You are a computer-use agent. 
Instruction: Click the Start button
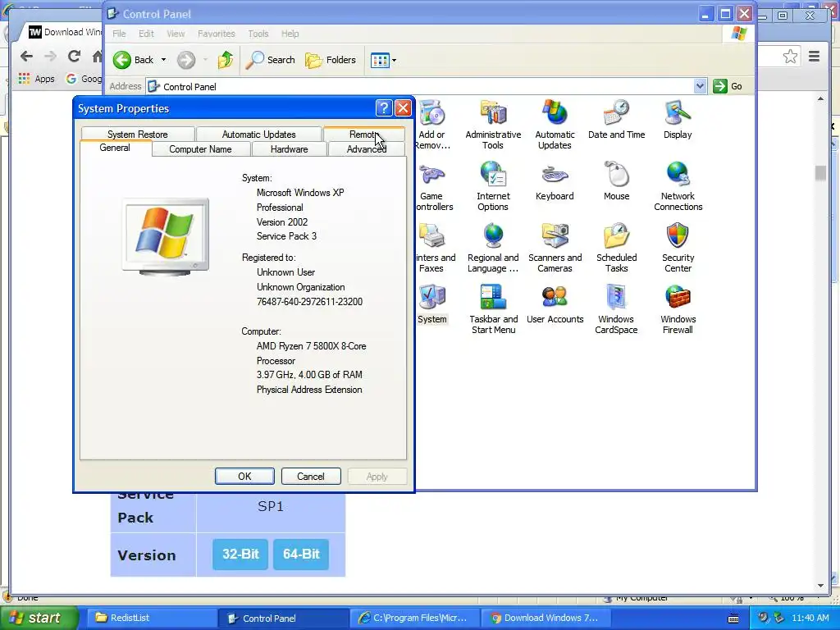(x=39, y=618)
